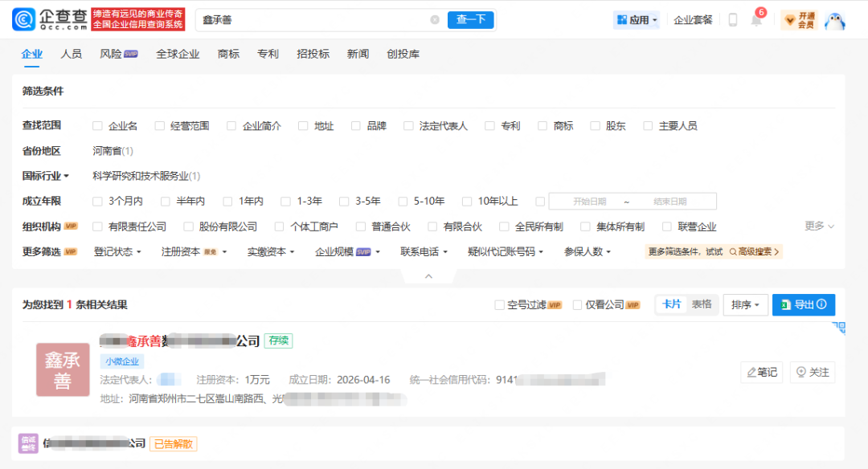Clear the search box text
The height and width of the screenshot is (469, 868).
point(435,20)
